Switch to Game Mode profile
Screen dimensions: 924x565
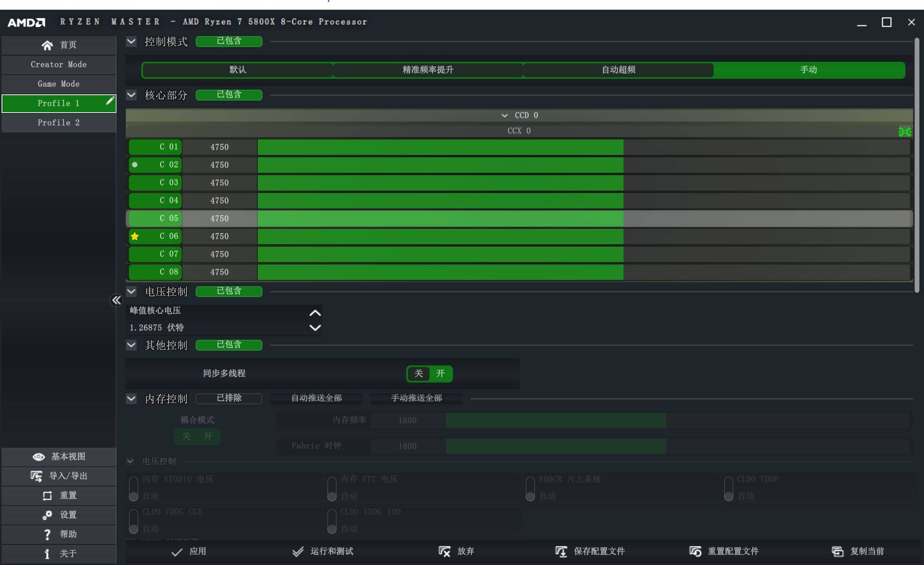coord(59,84)
